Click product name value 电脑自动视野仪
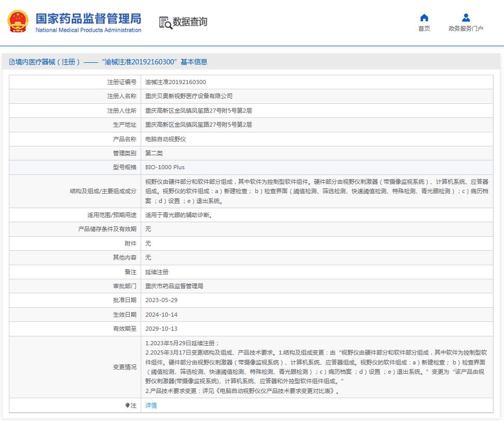 point(166,139)
